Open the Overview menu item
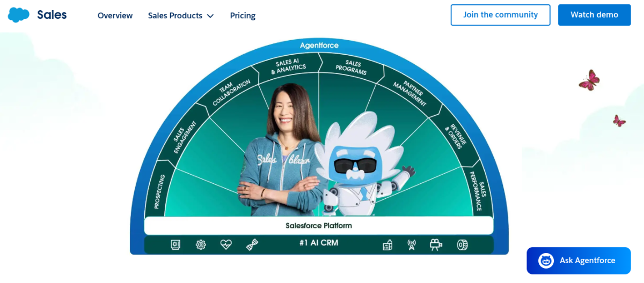Image resolution: width=644 pixels, height=283 pixels. point(115,16)
